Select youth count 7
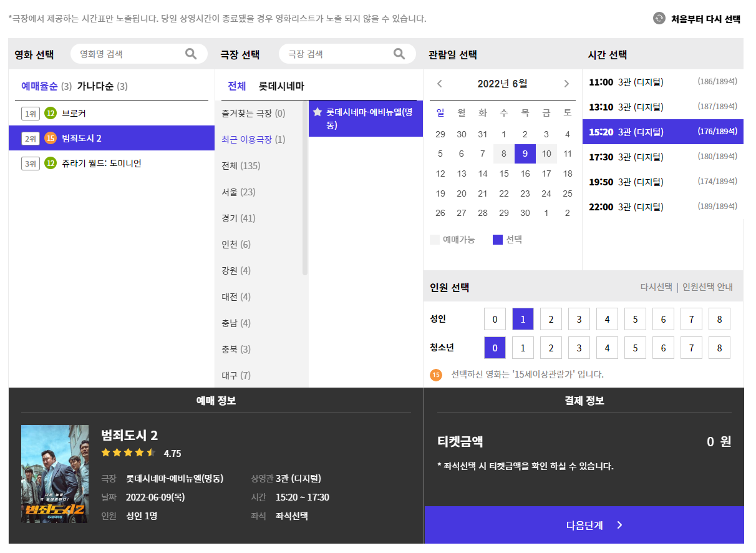The image size is (756, 553). 691,348
